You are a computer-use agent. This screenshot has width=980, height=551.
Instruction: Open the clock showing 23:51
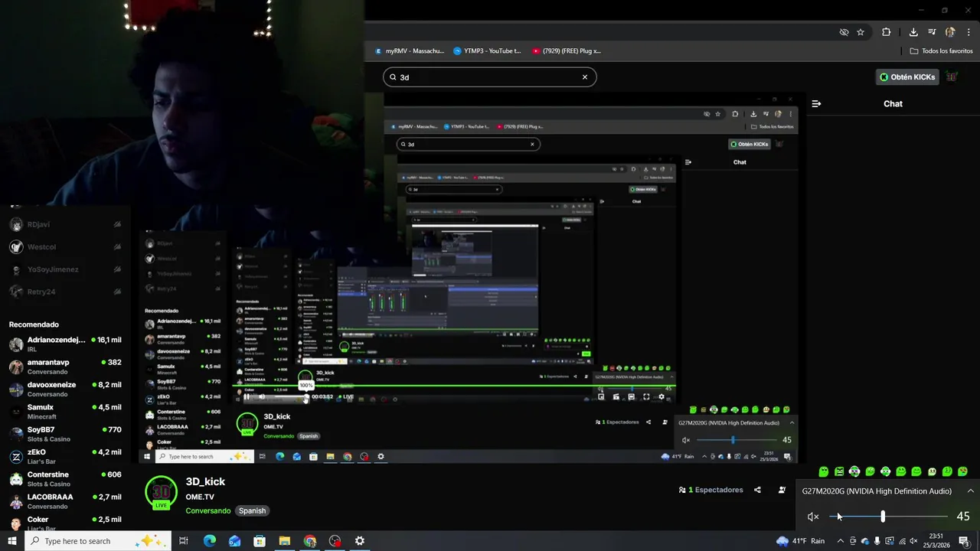point(936,541)
